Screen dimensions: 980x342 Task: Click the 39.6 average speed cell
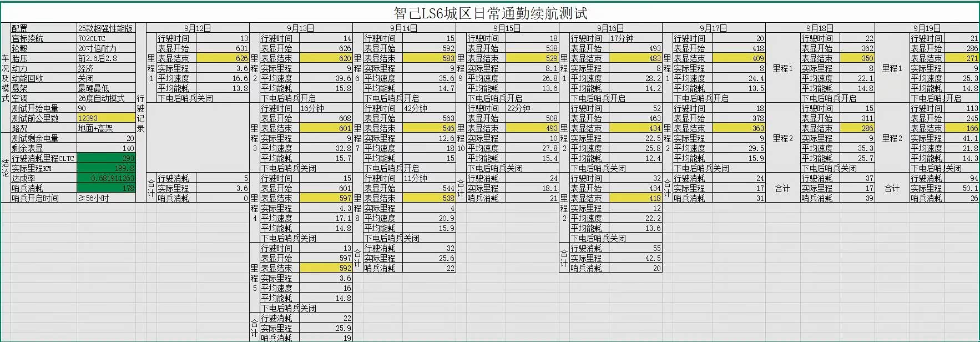[326, 78]
